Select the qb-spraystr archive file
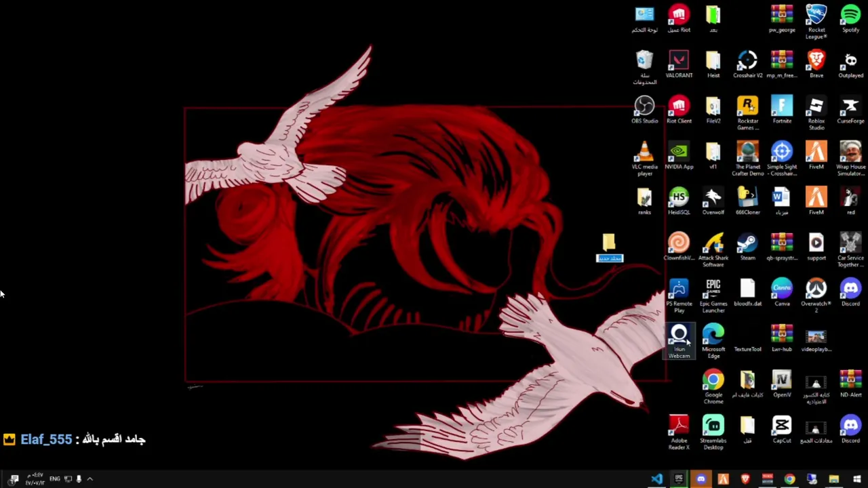 pos(782,247)
